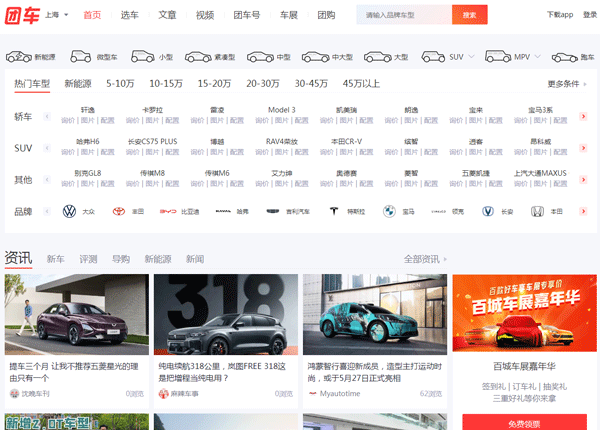Select the 中型 car type icon
Screen dimensions: 600x430
pyautogui.click(x=260, y=57)
